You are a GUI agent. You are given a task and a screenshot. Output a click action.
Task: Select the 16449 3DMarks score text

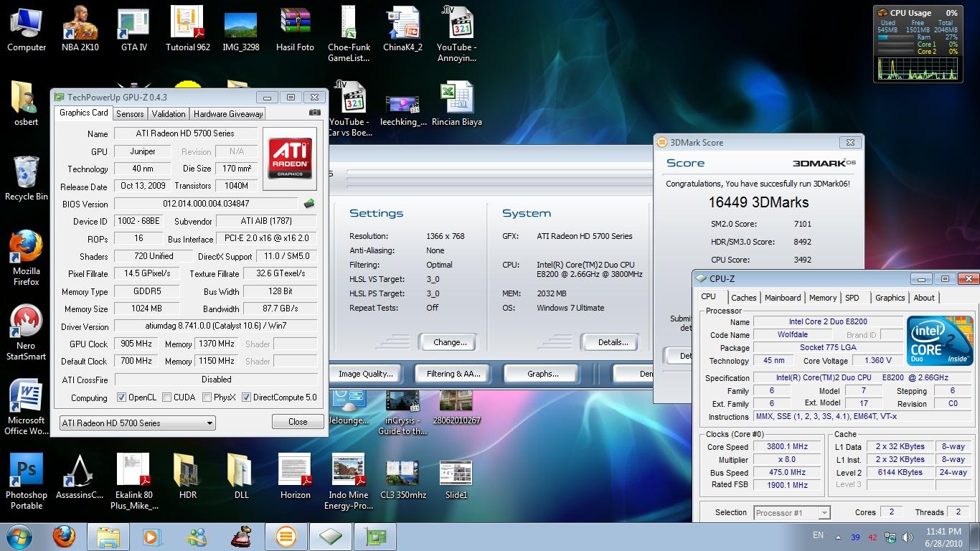coord(758,202)
